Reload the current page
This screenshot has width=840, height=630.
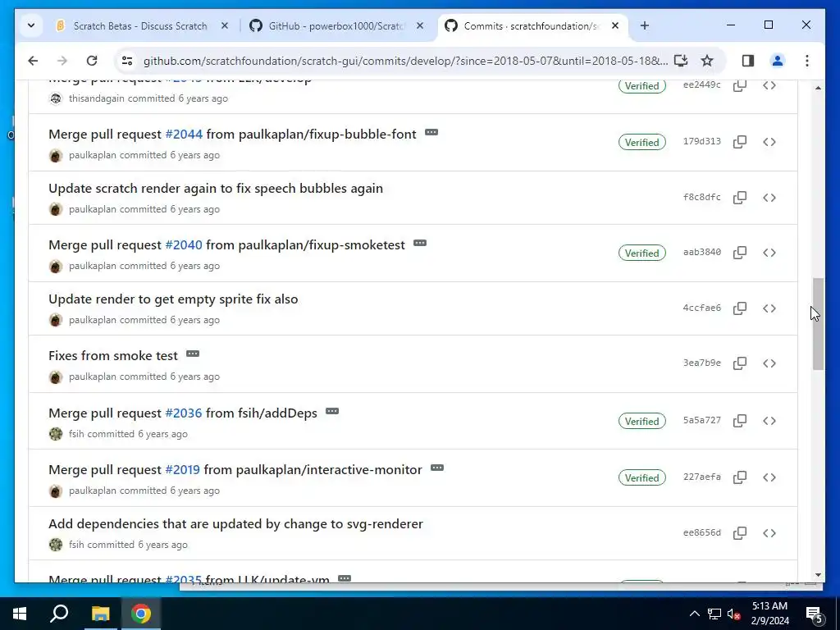pyautogui.click(x=92, y=61)
